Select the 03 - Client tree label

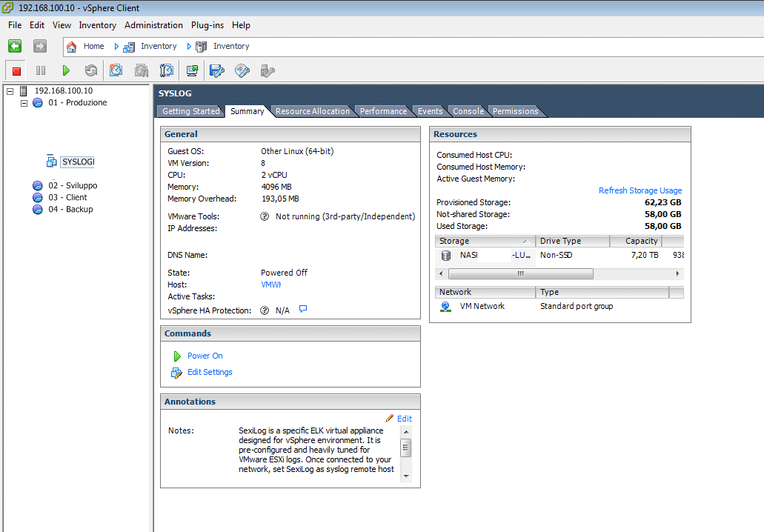coord(67,197)
